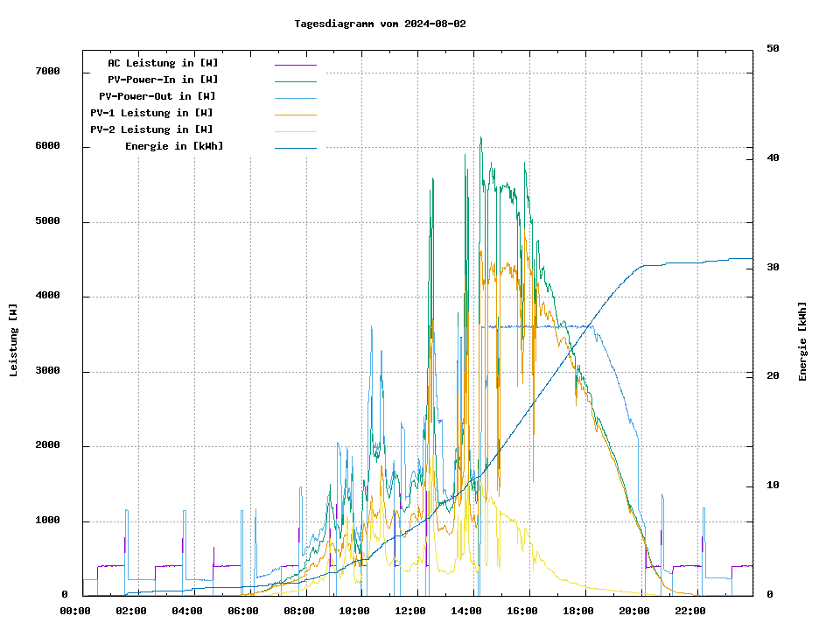Click the purple AC Leistung legend line
The image size is (840, 630).
point(295,65)
